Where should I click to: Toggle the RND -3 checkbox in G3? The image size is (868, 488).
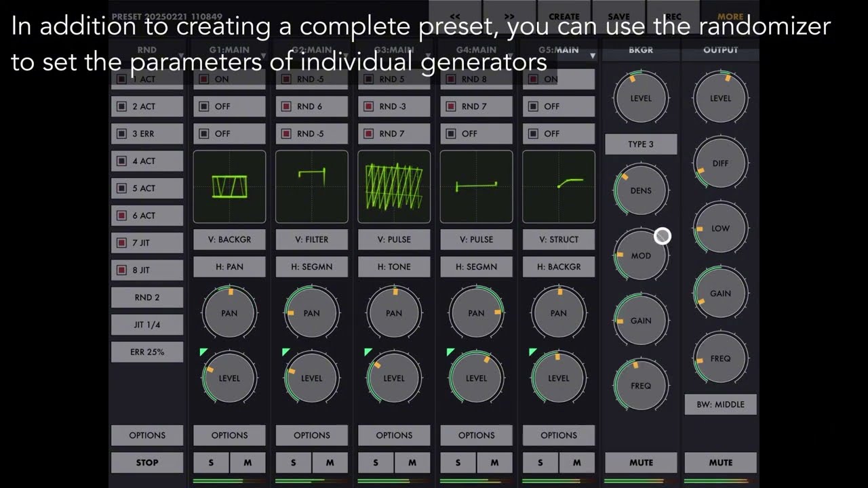[x=368, y=106]
